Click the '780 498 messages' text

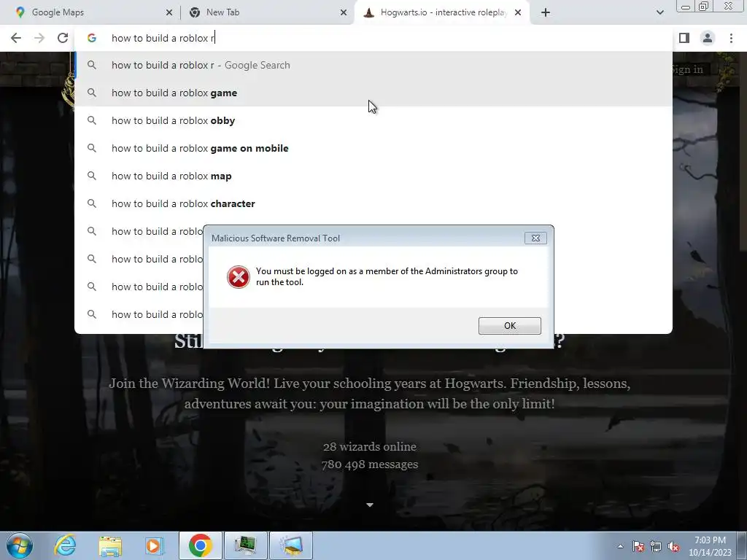coord(370,464)
